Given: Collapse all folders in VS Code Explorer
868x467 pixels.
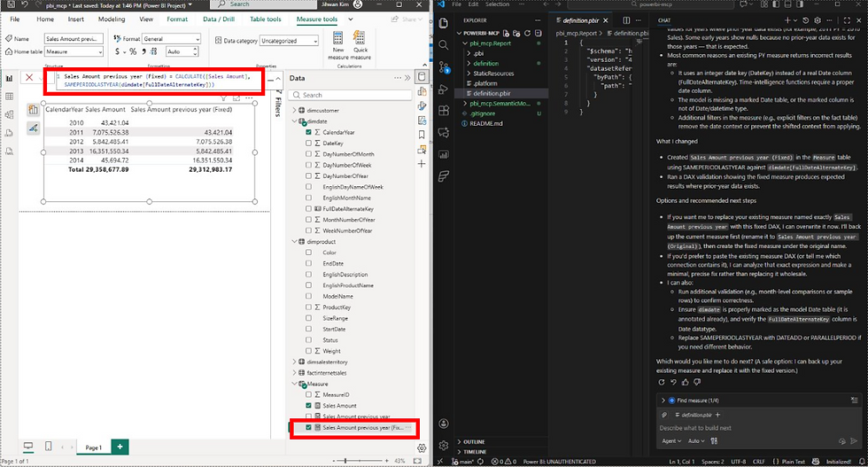Looking at the screenshot, I should pos(538,34).
